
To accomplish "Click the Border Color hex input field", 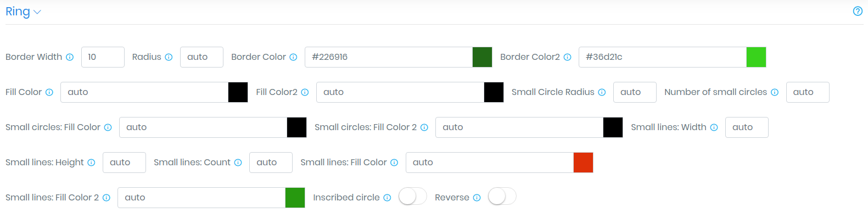I will point(389,57).
